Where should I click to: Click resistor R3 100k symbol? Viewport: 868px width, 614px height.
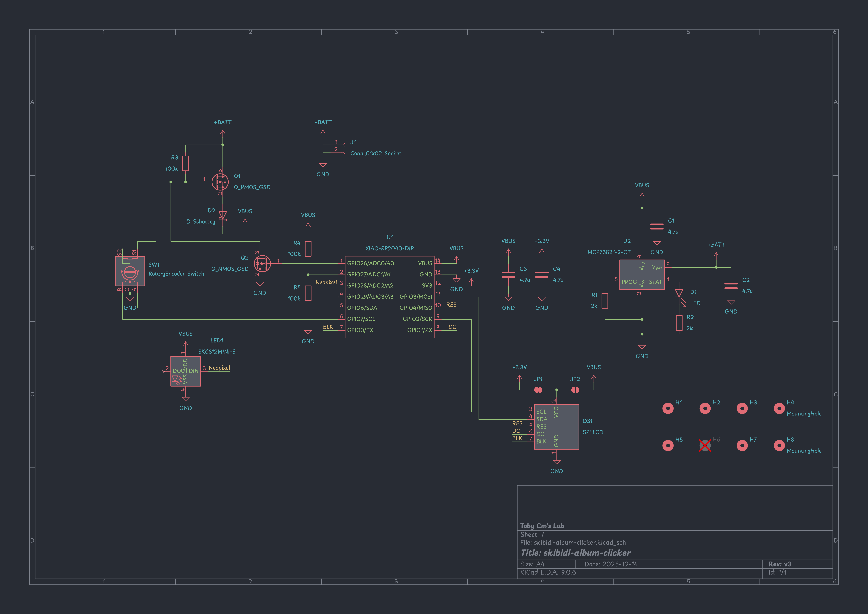pyautogui.click(x=186, y=163)
